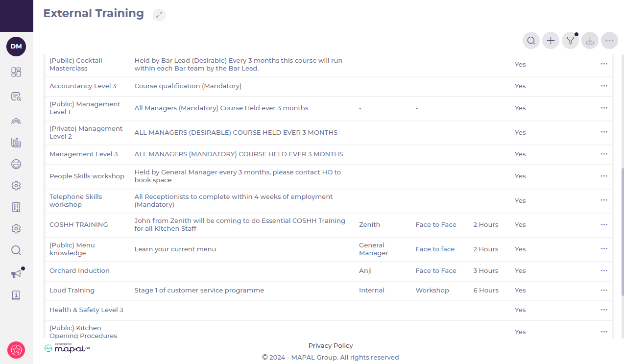Expand the External Training panel with arrows icon
The width and height of the screenshot is (624, 364).
coord(159,15)
